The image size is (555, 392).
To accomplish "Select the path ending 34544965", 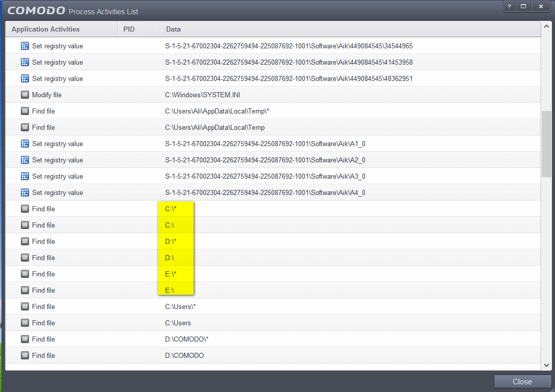I will click(x=289, y=46).
